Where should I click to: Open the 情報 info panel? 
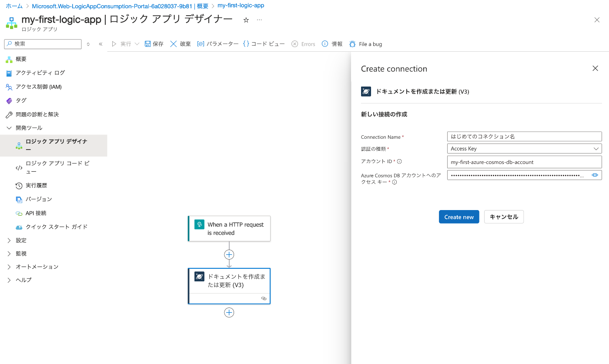(332, 44)
